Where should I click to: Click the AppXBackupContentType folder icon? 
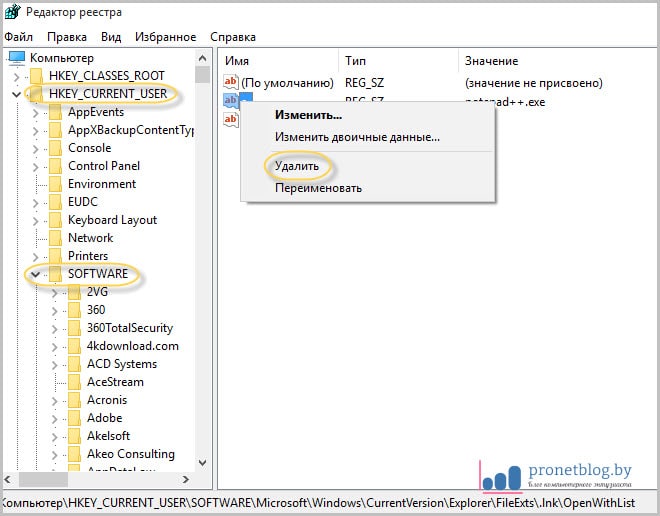(x=55, y=130)
